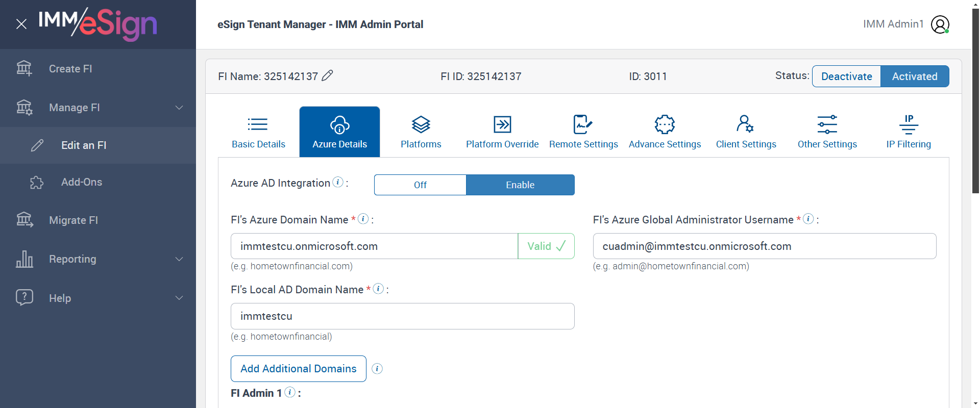Screen dimensions: 980x408
Task: Open Migrate FI in sidebar
Action: 98,220
